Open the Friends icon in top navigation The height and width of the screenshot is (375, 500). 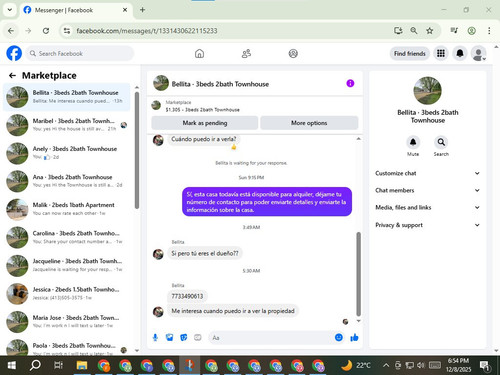(x=246, y=53)
